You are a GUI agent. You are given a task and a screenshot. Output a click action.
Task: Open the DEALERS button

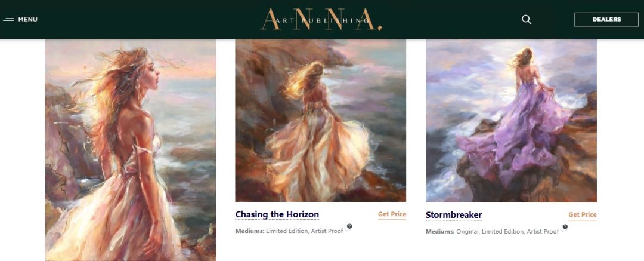click(606, 19)
